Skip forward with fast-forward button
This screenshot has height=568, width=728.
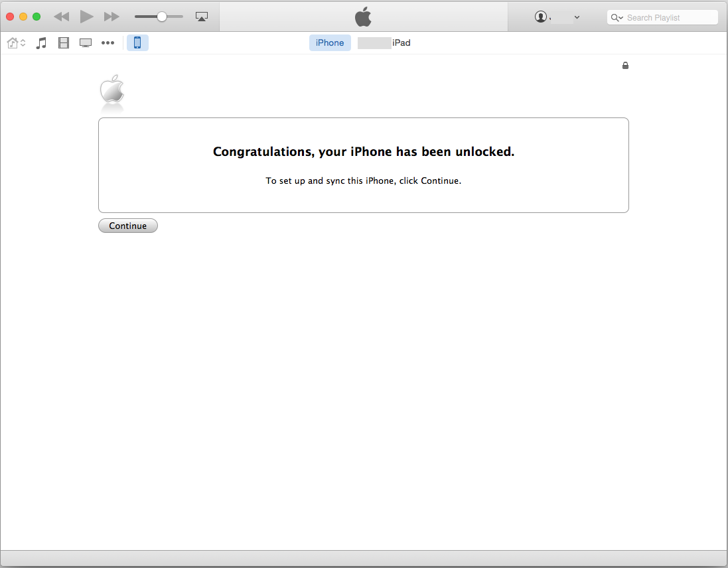coord(111,17)
